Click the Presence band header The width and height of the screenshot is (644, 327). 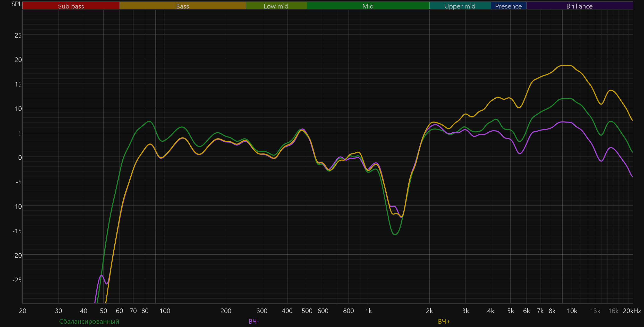point(508,6)
